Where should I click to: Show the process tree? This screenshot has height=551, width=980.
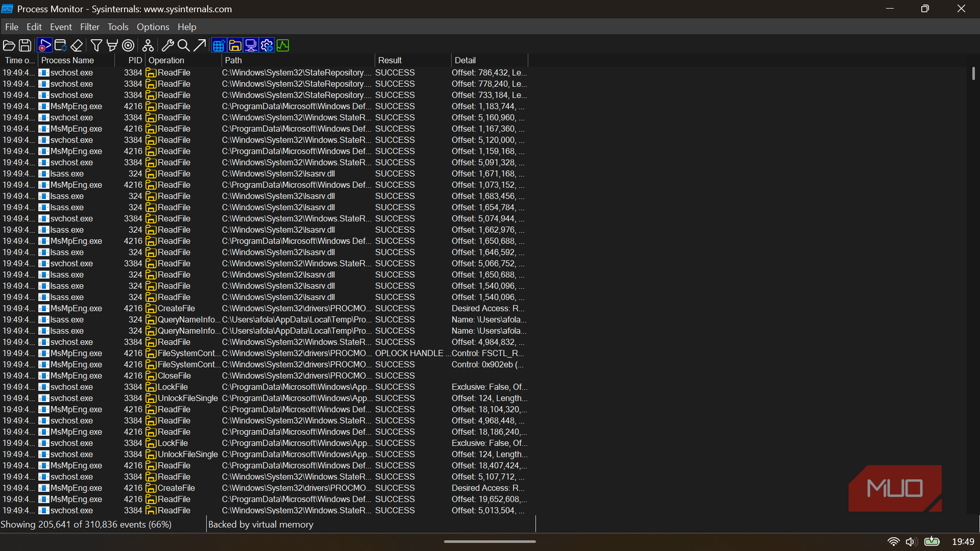[148, 45]
